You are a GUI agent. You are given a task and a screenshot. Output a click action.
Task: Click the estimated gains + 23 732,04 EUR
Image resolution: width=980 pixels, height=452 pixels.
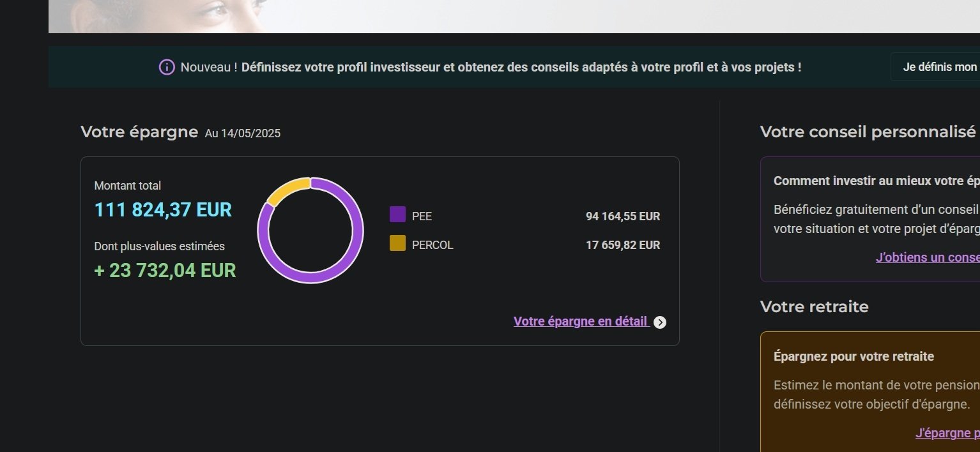pyautogui.click(x=165, y=270)
